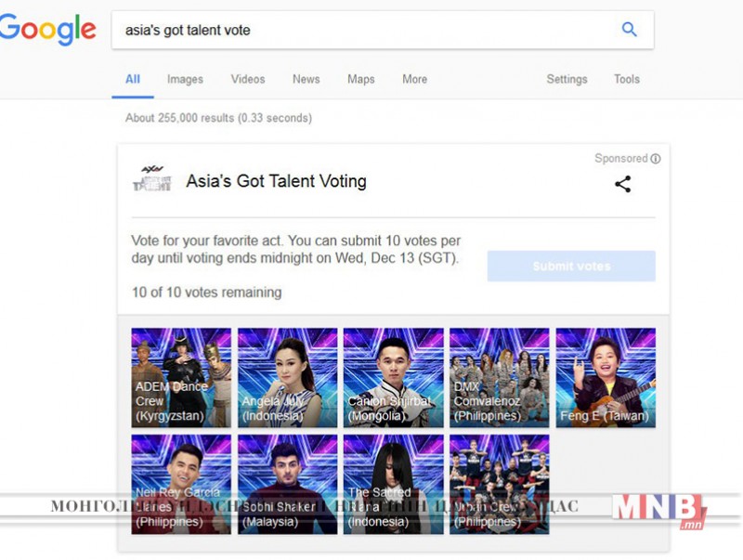743x560 pixels.
Task: Click inside the search query field
Action: tap(365, 30)
